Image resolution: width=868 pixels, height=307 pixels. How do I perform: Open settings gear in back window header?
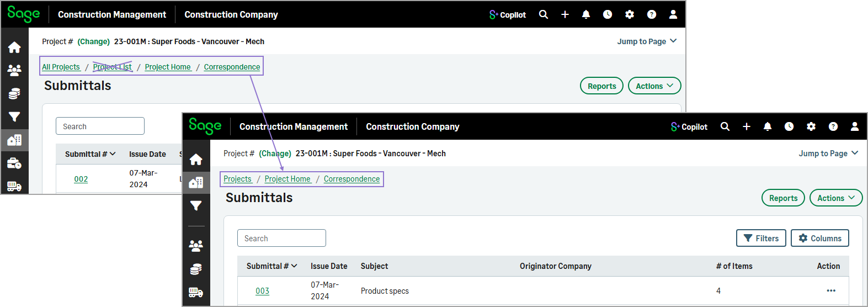(x=630, y=14)
